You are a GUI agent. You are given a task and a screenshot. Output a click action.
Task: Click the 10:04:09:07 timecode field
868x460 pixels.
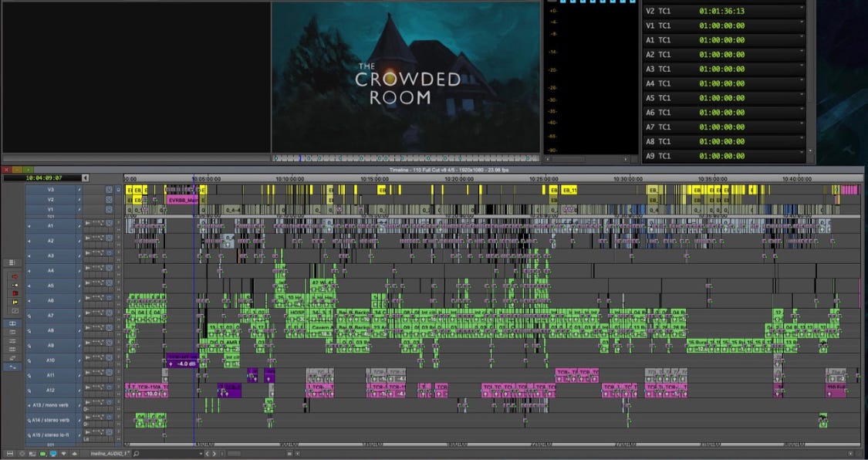click(43, 178)
